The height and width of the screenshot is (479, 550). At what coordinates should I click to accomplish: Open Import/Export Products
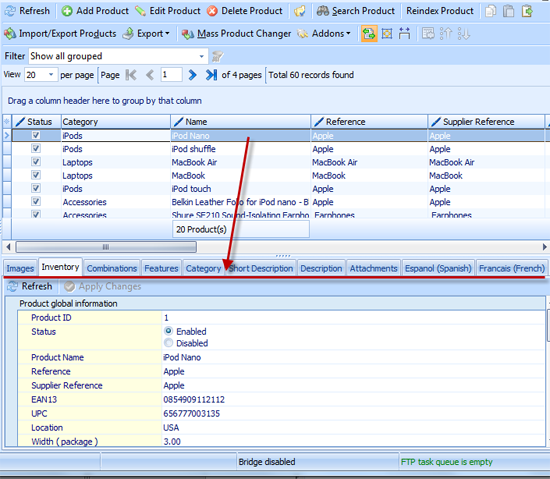coord(60,34)
